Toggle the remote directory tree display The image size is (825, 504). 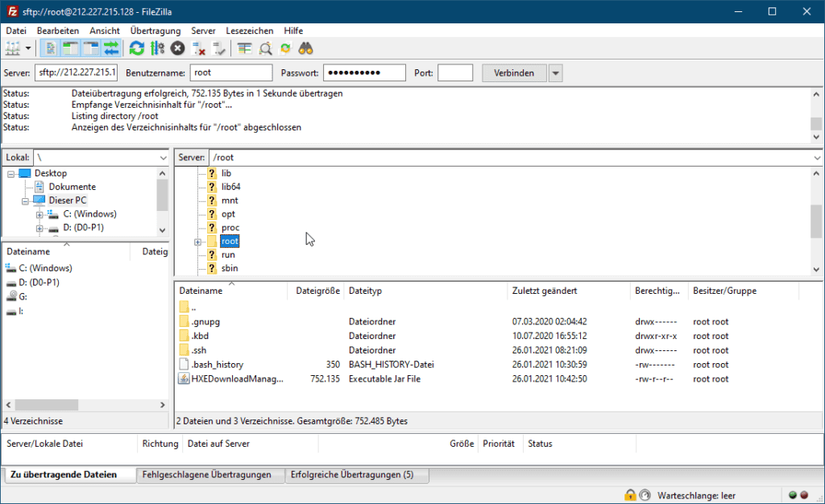point(91,49)
